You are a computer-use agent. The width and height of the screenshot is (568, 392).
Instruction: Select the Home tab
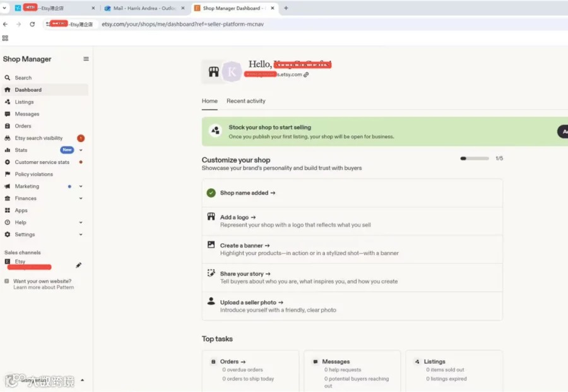click(x=210, y=101)
